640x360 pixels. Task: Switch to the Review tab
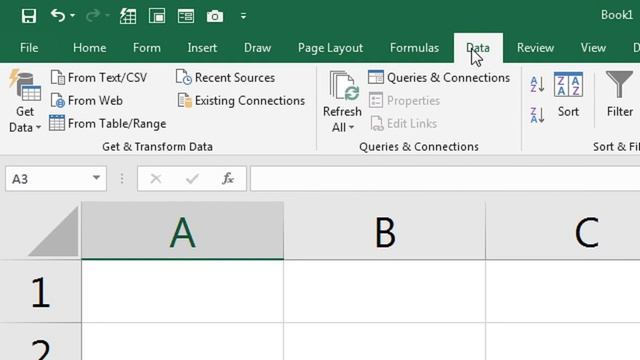pos(535,48)
